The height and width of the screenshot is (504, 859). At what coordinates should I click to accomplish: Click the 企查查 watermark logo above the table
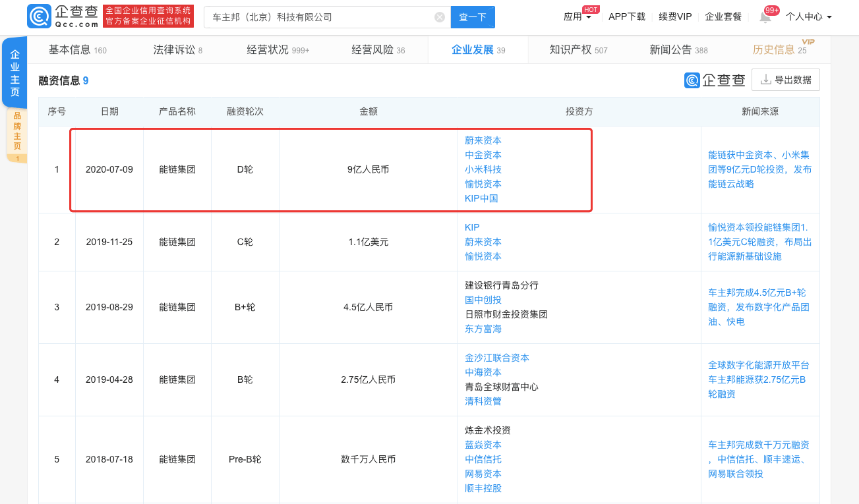pyautogui.click(x=715, y=80)
